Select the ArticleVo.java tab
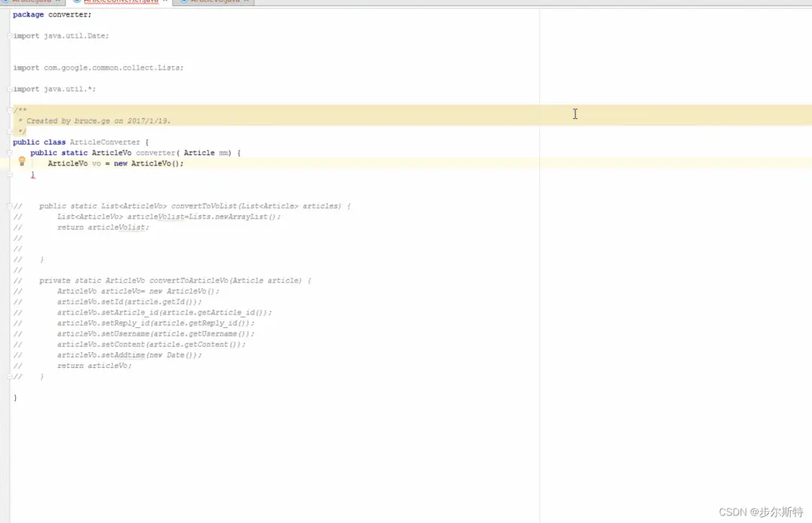Viewport: 812px width, 523px height. click(215, 2)
